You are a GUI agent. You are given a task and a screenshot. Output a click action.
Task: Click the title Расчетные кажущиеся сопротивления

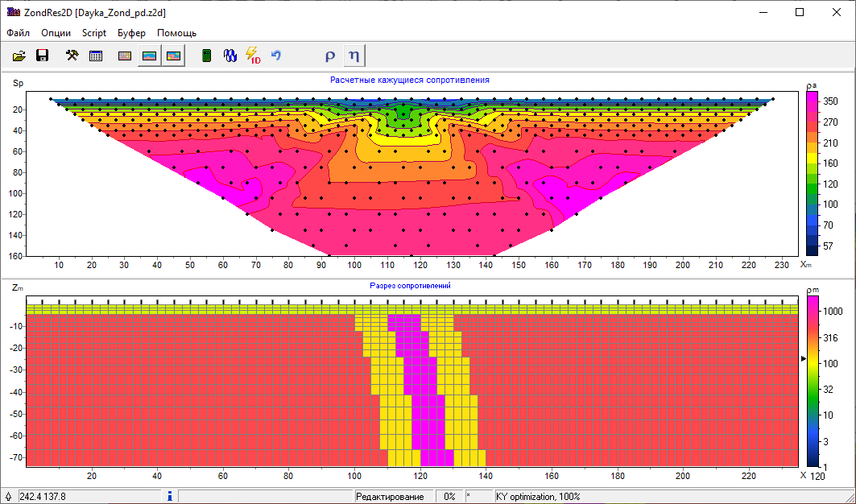tap(409, 81)
